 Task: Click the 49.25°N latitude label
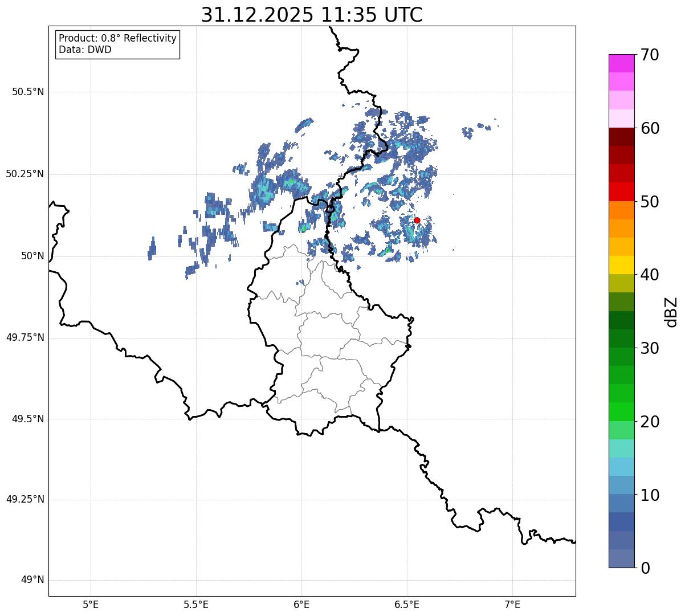pos(25,499)
